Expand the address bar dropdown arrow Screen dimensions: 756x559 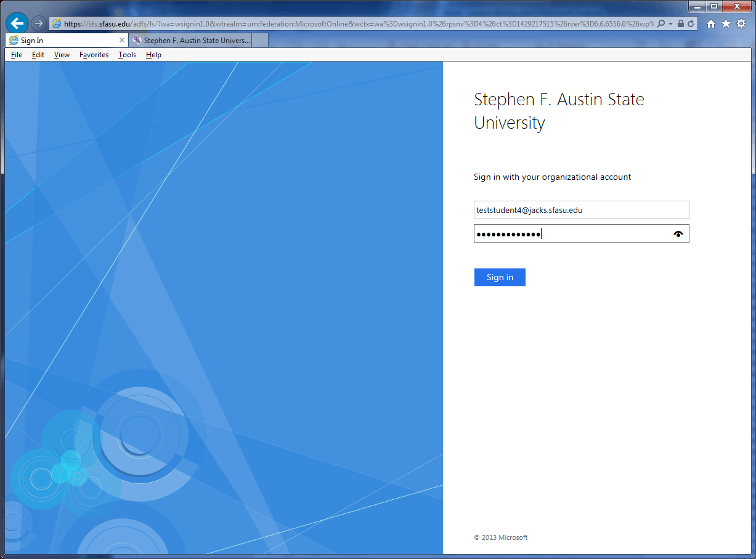coord(670,23)
